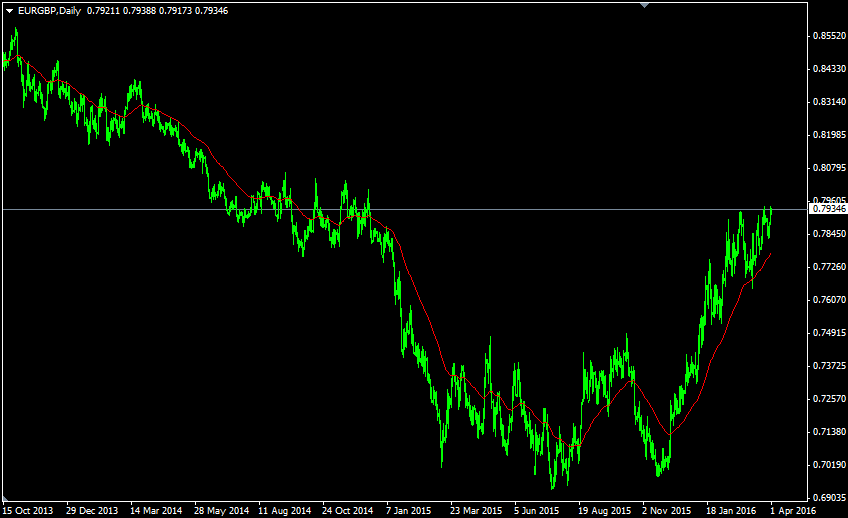This screenshot has height=518, width=848.
Task: Click the 29 Dec 2013 date label
Action: (x=92, y=510)
